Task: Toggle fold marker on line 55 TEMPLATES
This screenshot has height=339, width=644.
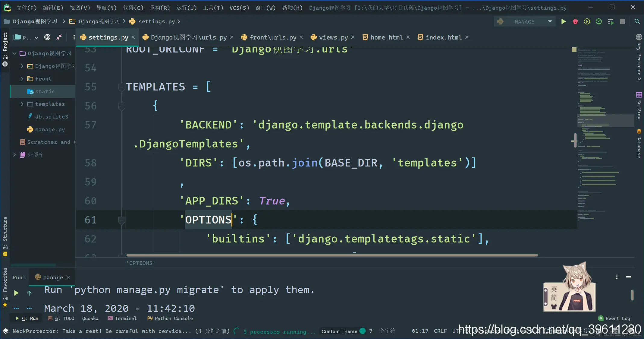Action: tap(121, 87)
